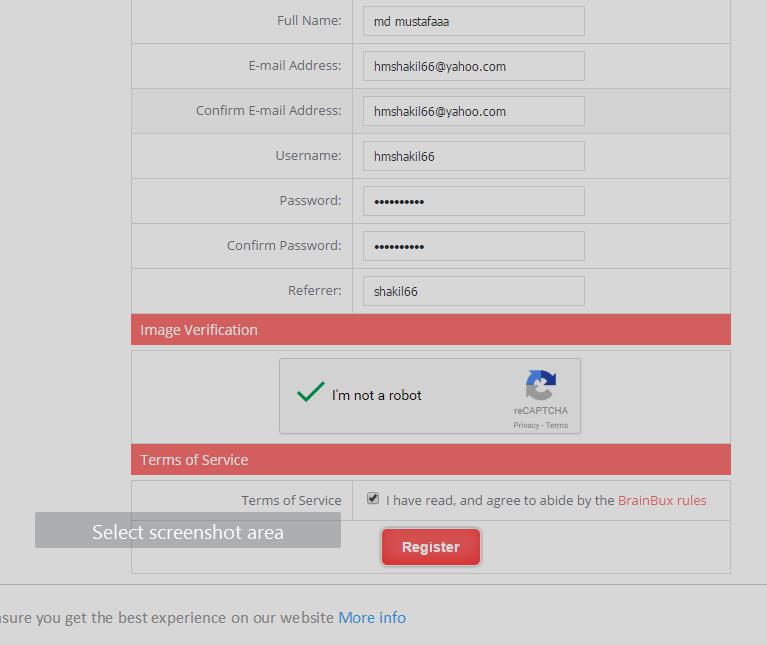Uncheck the Terms of Service agreement checkbox
This screenshot has height=645, width=767.
coord(373,498)
